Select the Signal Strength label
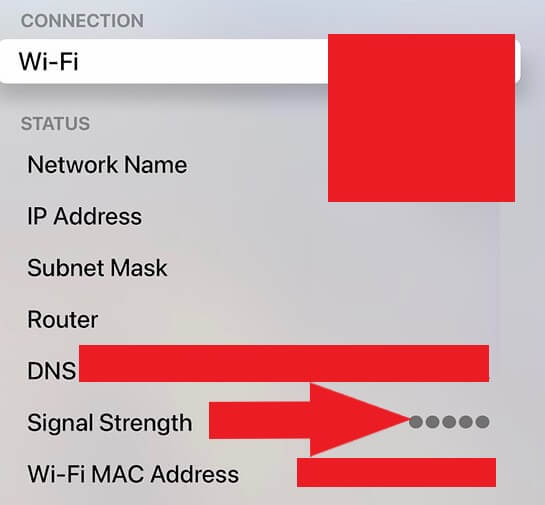The height and width of the screenshot is (505, 545). [x=109, y=423]
